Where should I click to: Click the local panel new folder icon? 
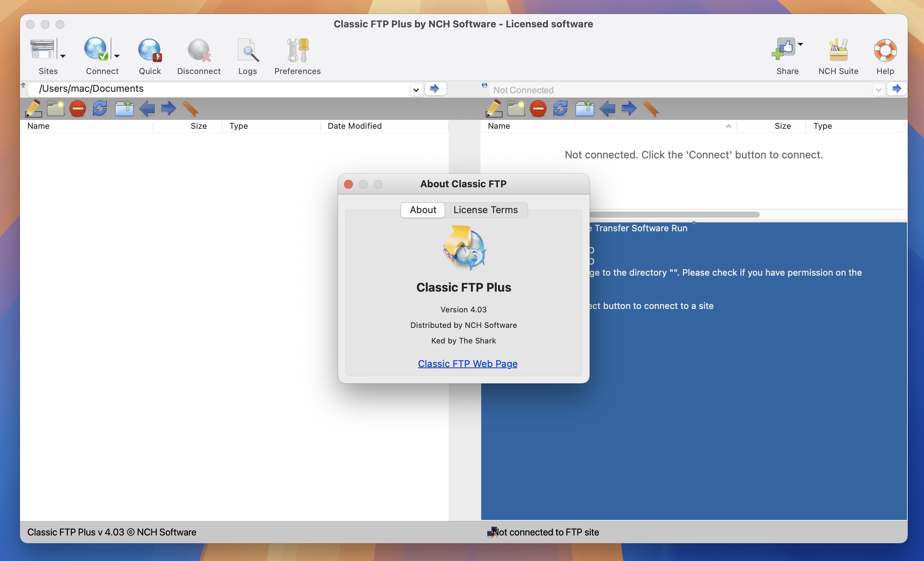point(56,108)
